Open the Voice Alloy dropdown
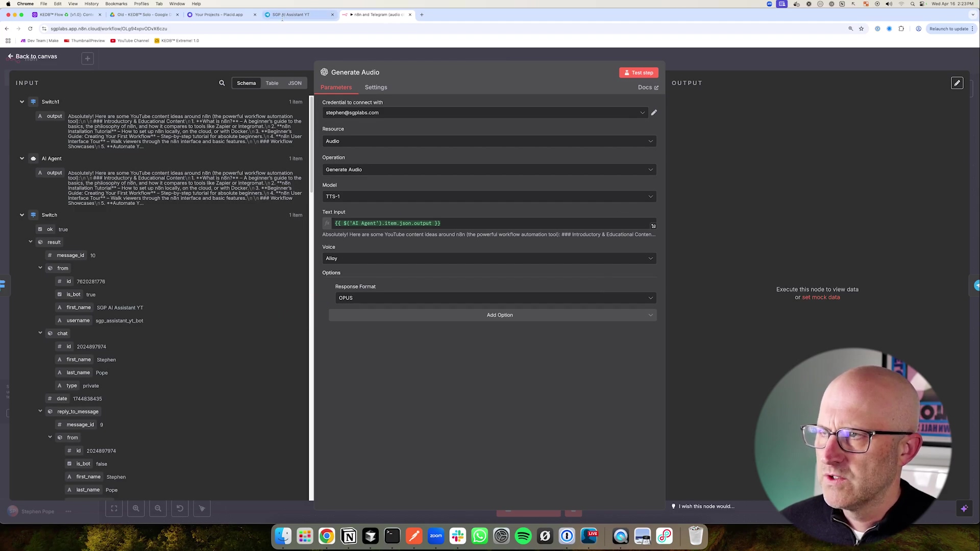This screenshot has height=551, width=980. click(488, 259)
